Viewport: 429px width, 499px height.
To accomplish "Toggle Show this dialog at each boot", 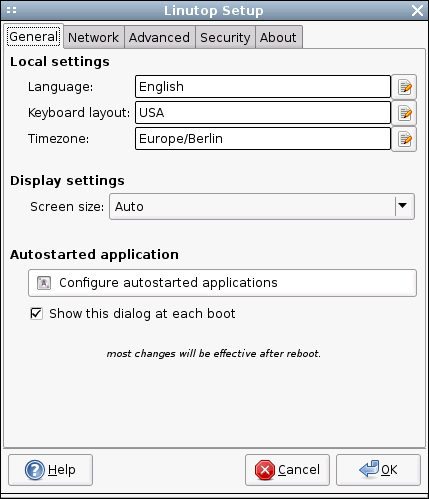I will (36, 314).
